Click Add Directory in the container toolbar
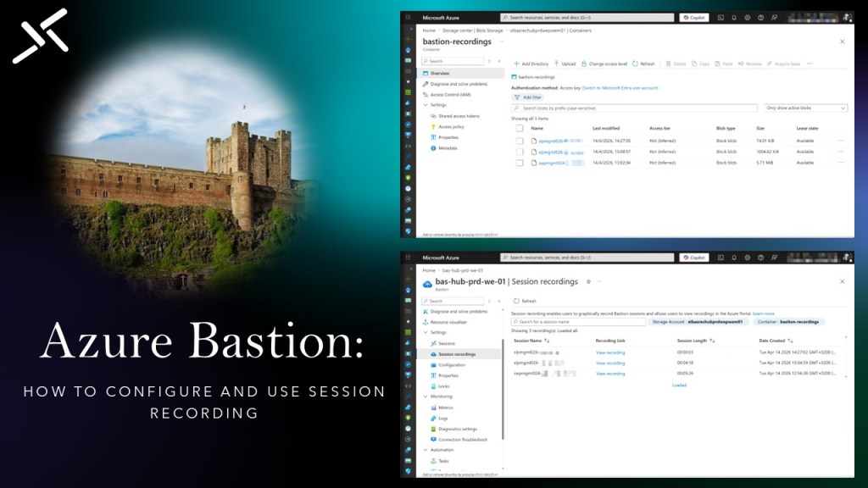This screenshot has width=868, height=488. (531, 64)
